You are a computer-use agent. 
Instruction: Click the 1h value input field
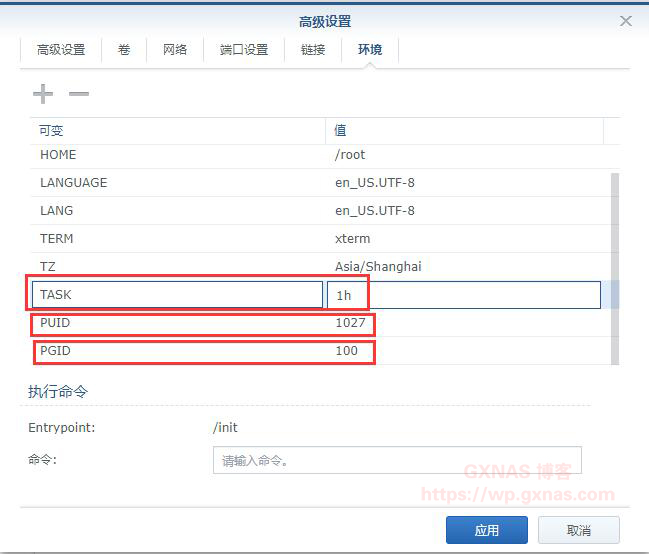[x=464, y=295]
